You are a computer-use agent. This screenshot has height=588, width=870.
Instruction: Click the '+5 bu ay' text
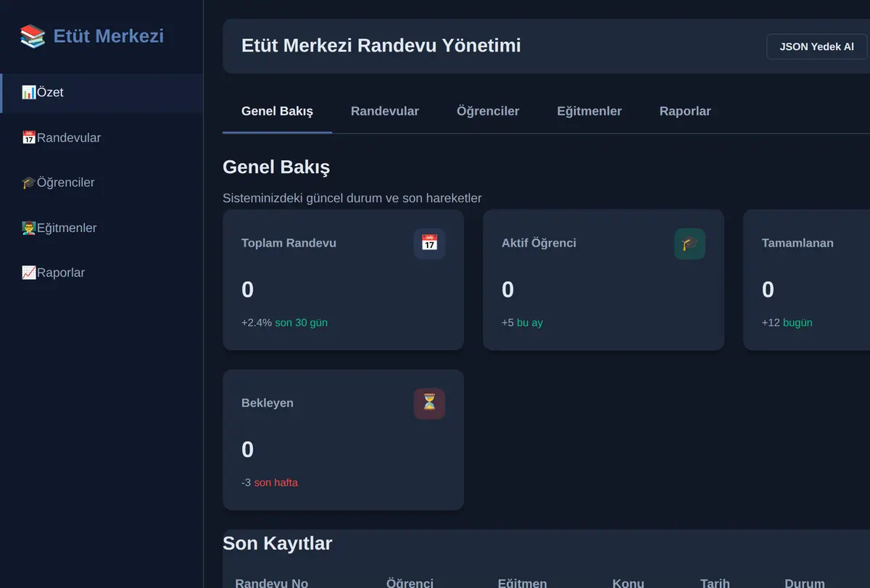[x=522, y=323]
